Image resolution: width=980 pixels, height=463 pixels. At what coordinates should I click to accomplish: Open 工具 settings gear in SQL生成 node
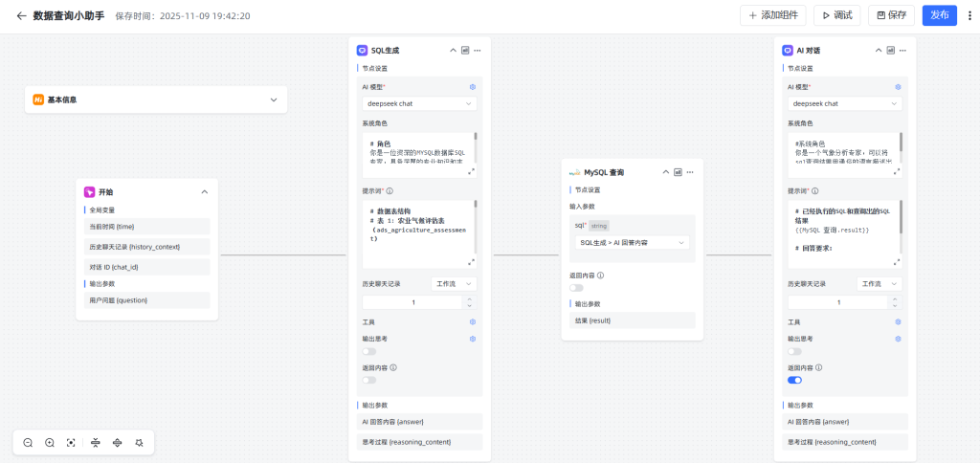coord(473,321)
